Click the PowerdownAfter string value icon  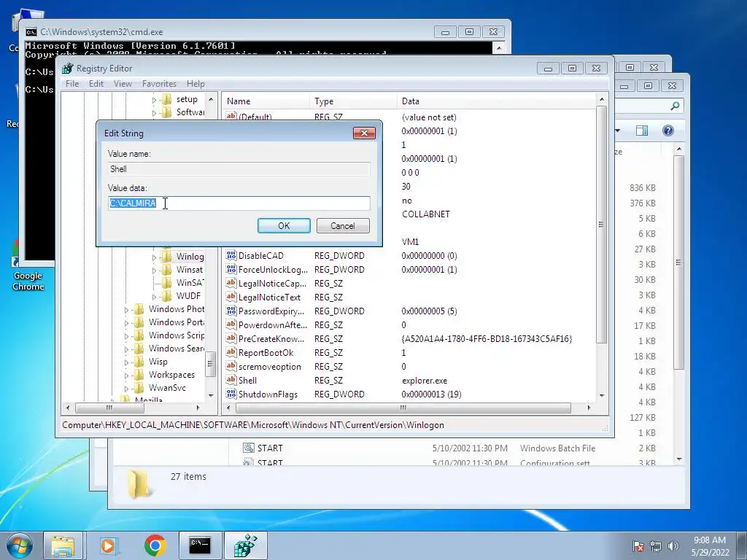pos(231,324)
